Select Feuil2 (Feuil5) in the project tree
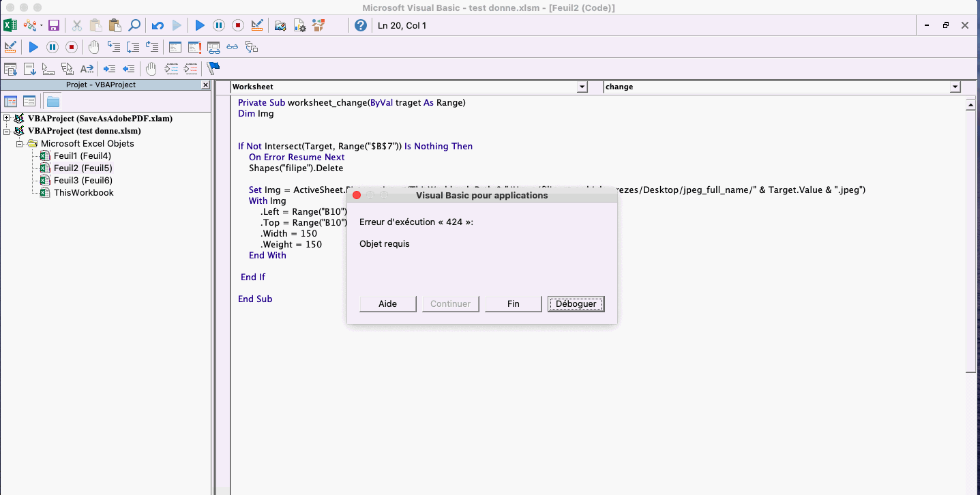Viewport: 980px width, 495px height. coord(83,168)
